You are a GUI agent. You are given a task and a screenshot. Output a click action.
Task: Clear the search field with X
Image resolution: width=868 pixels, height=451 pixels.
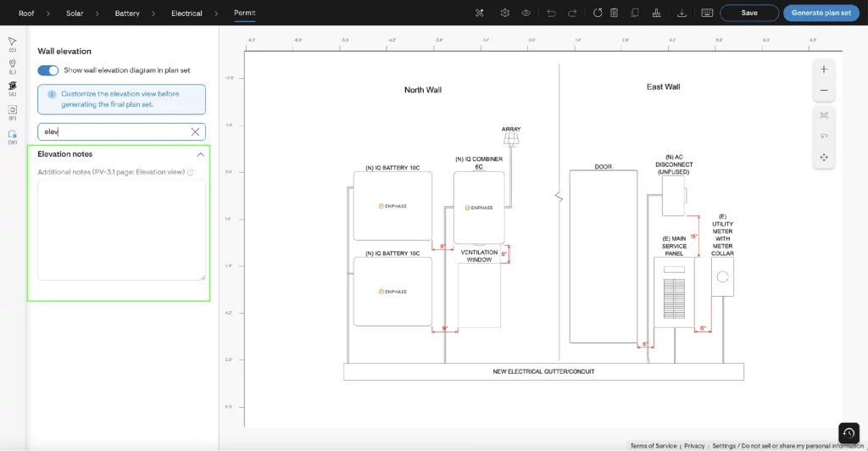coord(195,132)
